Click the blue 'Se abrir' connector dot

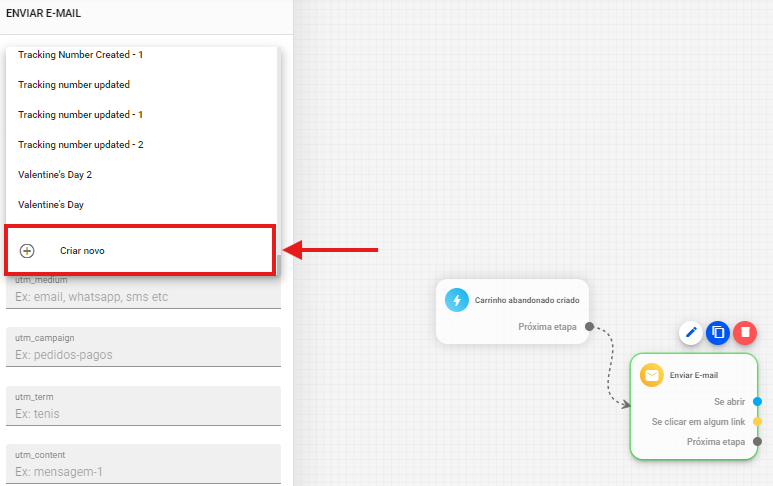[757, 401]
